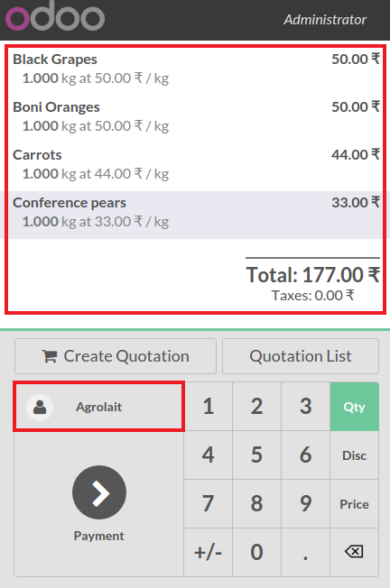390x588 pixels.
Task: Activate the Qty mode button
Action: (x=355, y=407)
